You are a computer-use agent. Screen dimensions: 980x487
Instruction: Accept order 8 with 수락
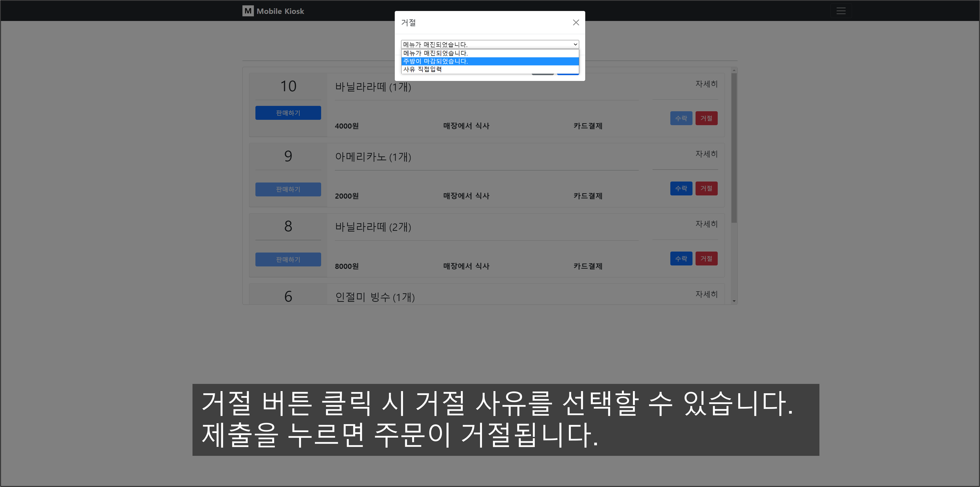pyautogui.click(x=681, y=258)
